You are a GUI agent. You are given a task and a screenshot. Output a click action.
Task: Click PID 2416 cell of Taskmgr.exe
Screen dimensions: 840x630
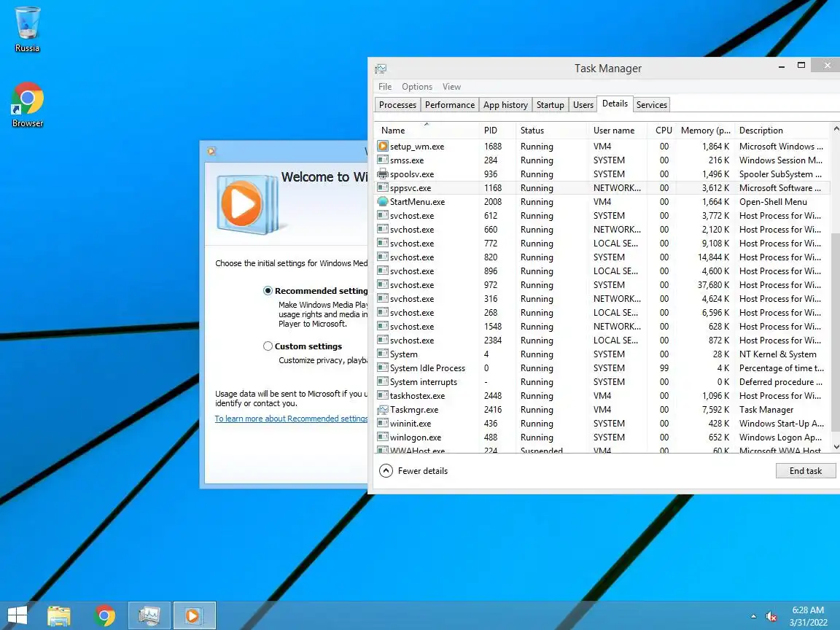493,409
